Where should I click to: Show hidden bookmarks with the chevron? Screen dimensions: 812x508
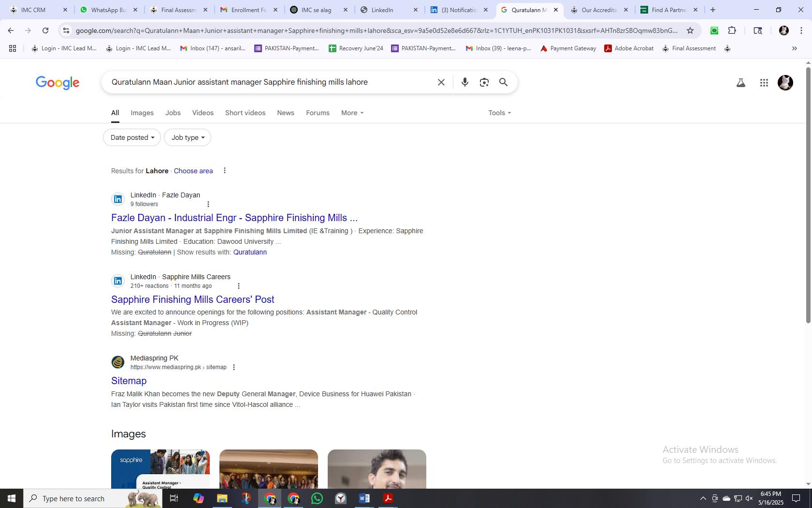pyautogui.click(x=794, y=48)
